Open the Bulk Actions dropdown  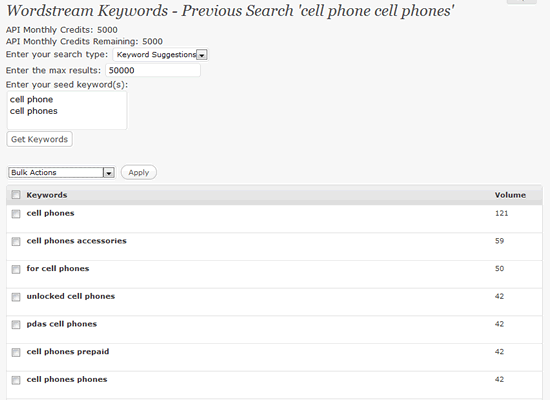click(62, 172)
